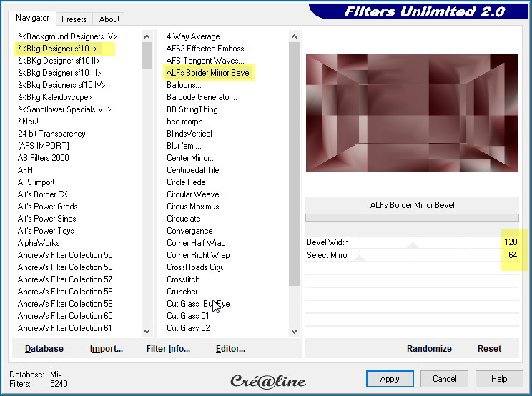Launch the Editor... option

pos(230,349)
